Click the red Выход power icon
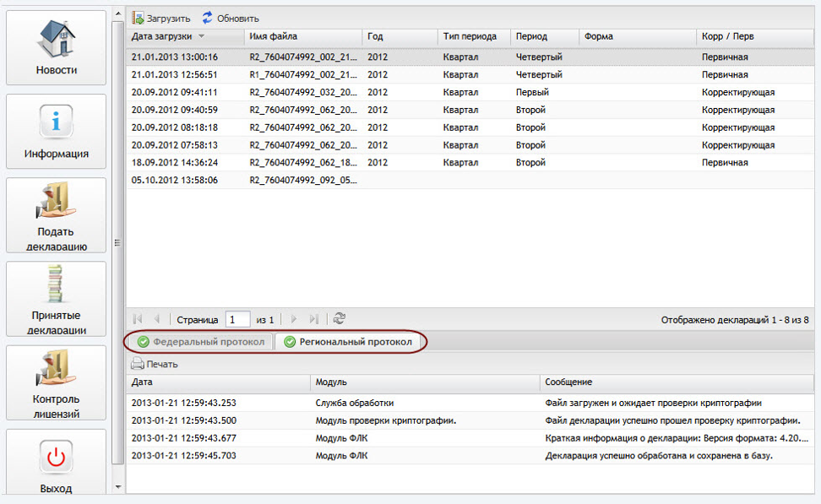The height and width of the screenshot is (504, 821). click(x=56, y=457)
